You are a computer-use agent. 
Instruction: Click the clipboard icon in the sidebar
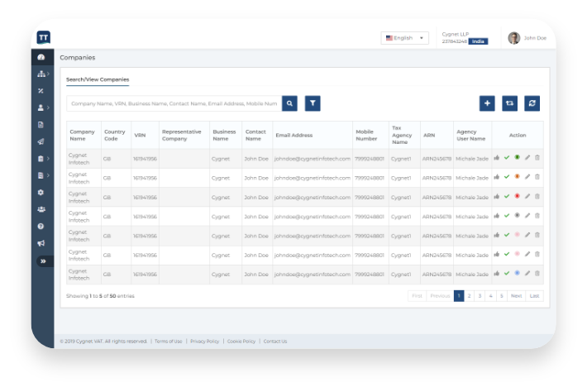click(x=41, y=159)
